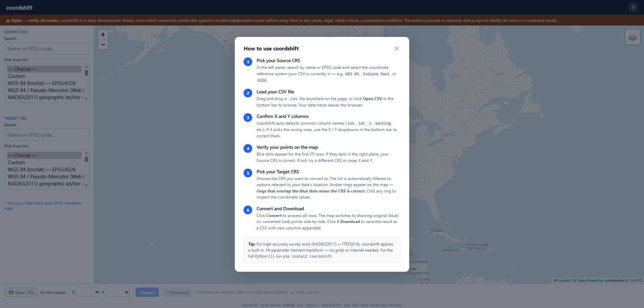Viewport: 644px width, 308px height.
Task: Click the 'Pick your Source CRS' heading
Action: click(278, 60)
